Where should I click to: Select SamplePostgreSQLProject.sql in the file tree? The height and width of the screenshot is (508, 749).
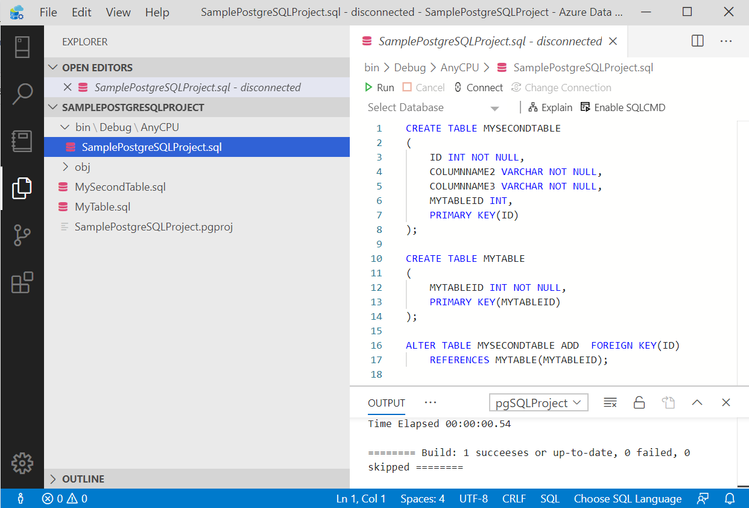pos(197,147)
